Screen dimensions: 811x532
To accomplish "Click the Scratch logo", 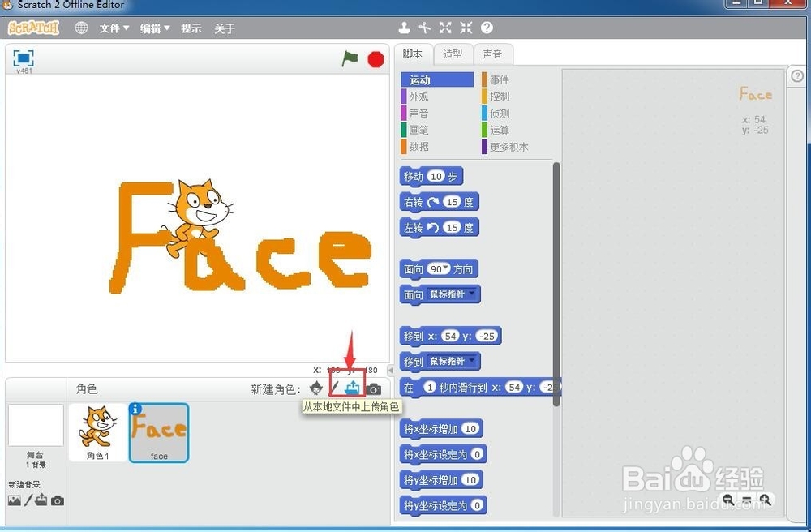I will pos(33,28).
